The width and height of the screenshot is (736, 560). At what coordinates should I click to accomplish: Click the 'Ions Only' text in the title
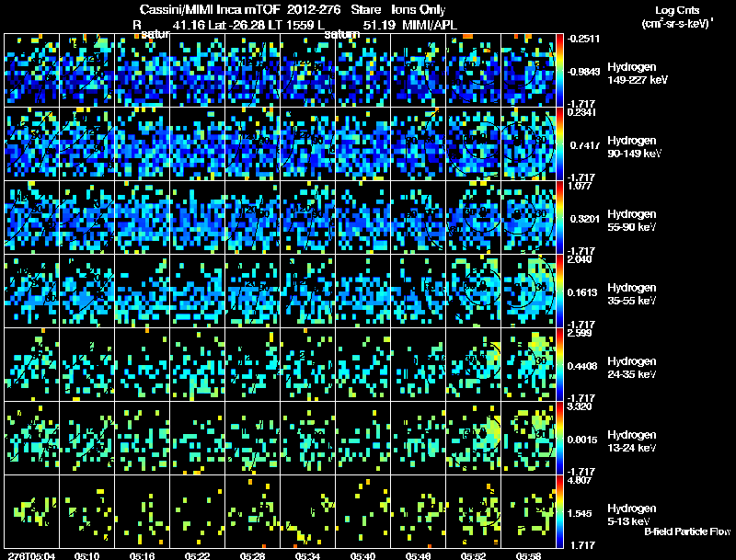tap(419, 10)
